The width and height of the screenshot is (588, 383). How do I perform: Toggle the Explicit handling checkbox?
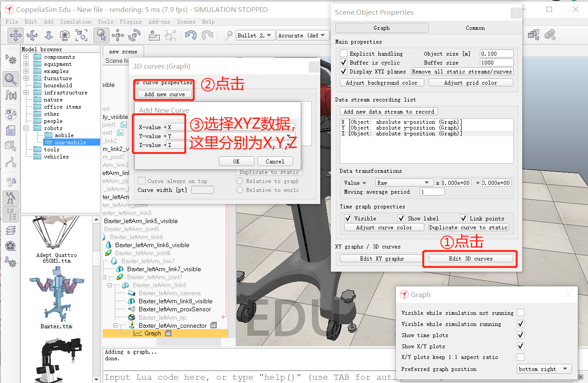[x=342, y=53]
